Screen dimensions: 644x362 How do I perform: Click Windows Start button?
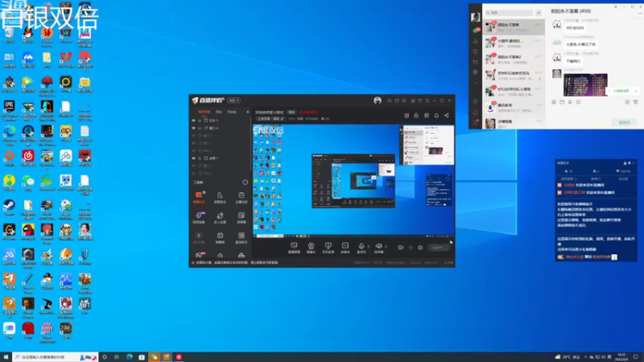6,357
